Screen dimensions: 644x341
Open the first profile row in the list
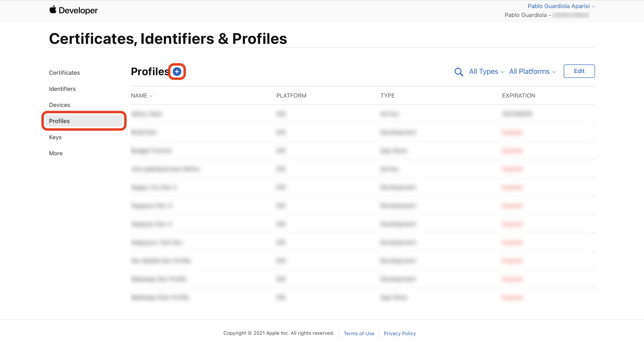point(147,114)
